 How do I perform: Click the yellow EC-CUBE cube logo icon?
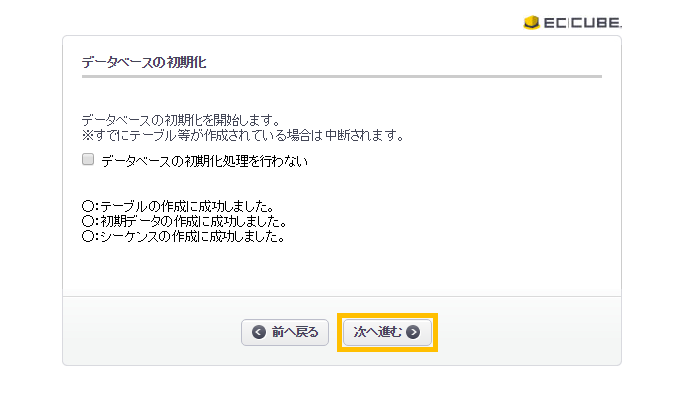tap(531, 22)
